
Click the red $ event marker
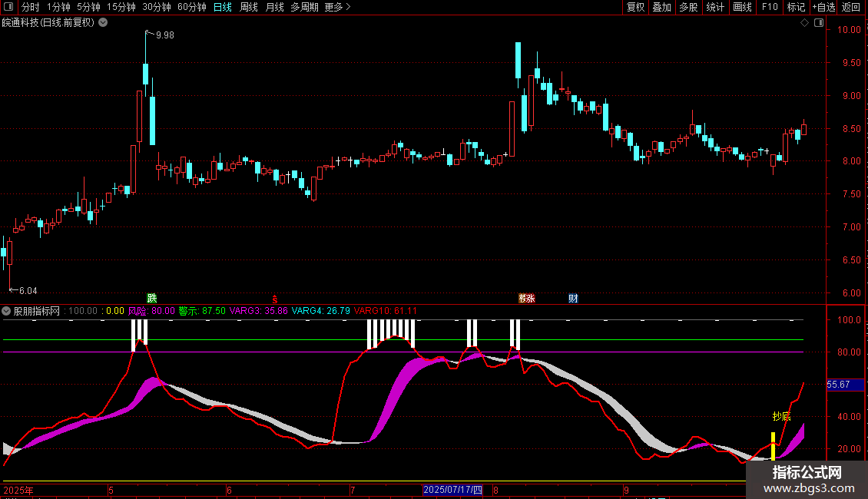[274, 299]
